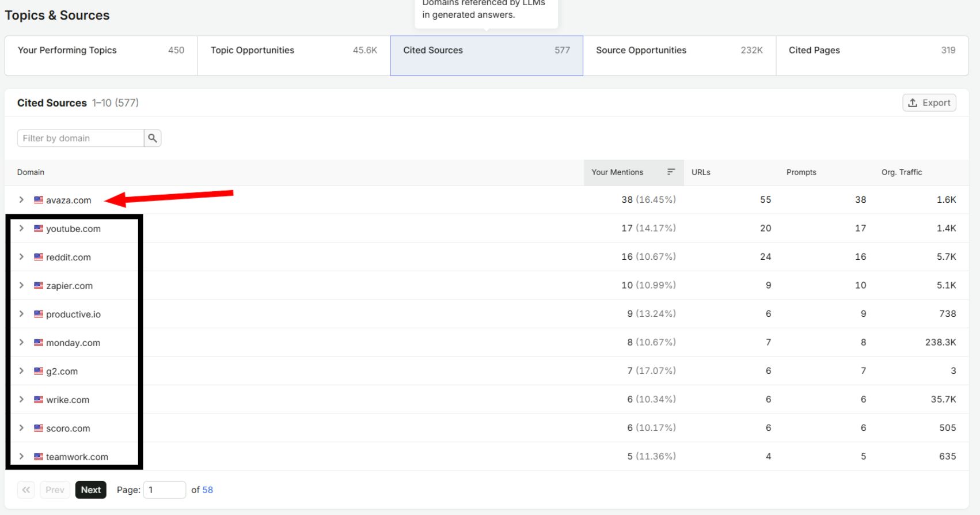The image size is (980, 515).
Task: Click the 7 (17.07%) mentions value
Action: (x=651, y=371)
